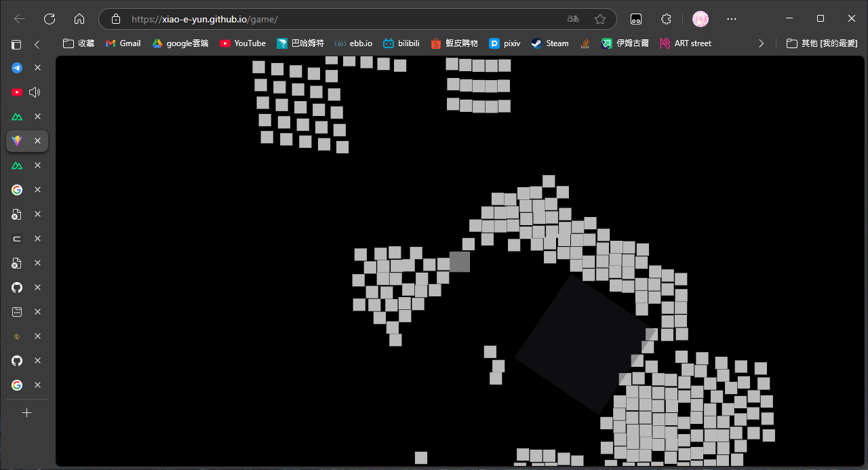The height and width of the screenshot is (470, 868).
Task: Open the browser Extensions puzzle icon
Action: 666,19
